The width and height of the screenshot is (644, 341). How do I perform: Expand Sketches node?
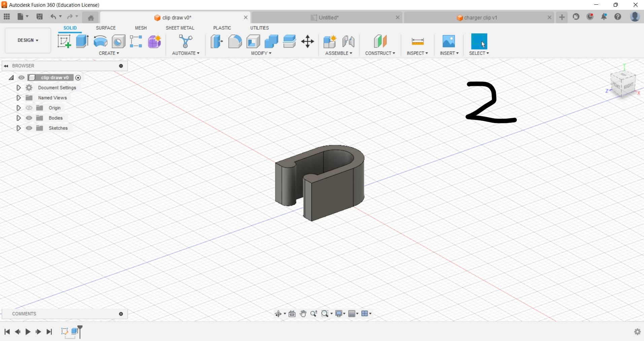pos(19,128)
